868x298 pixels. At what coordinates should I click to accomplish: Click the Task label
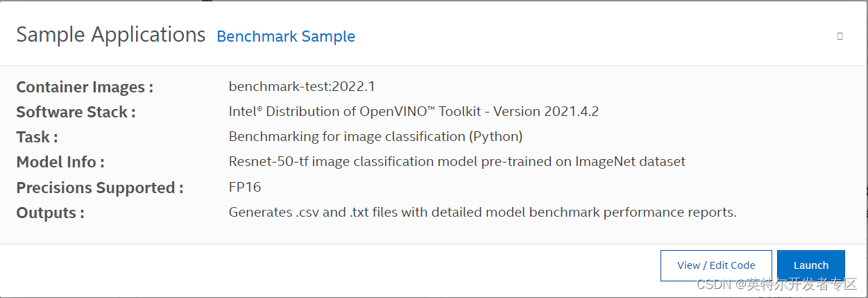point(37,137)
